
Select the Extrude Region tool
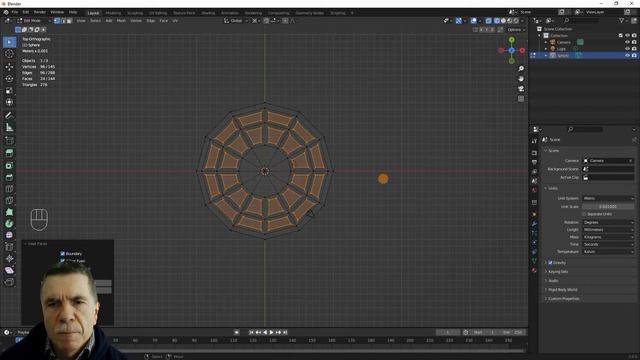(9, 153)
